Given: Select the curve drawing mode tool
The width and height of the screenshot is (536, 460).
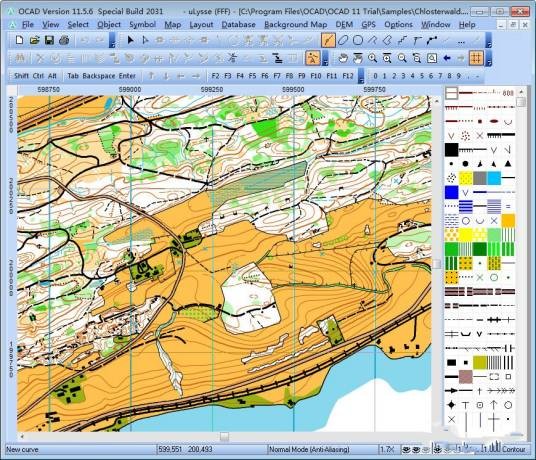Looking at the screenshot, I should (328, 41).
